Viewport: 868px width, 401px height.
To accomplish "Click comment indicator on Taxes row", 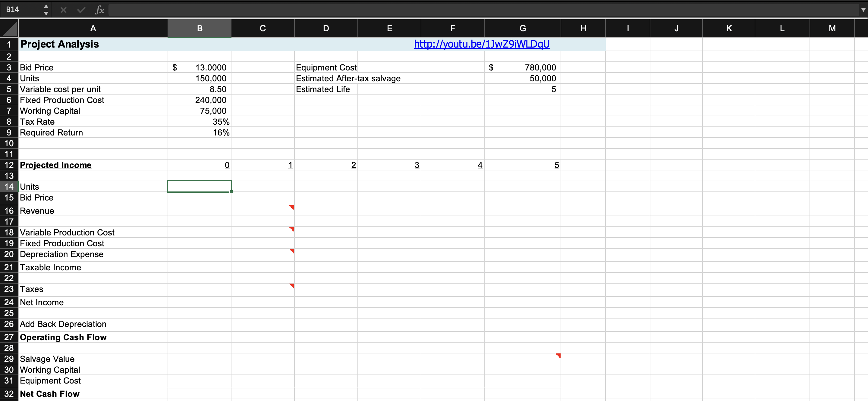I will pos(292,285).
